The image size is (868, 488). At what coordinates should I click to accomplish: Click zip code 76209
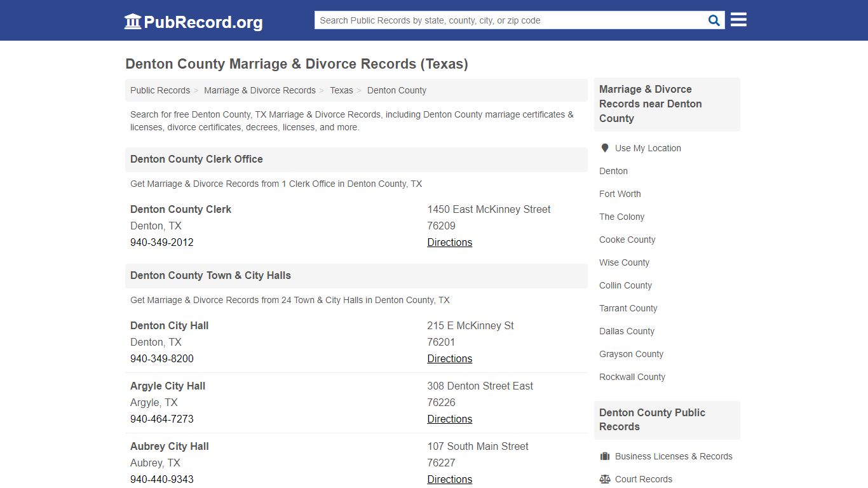click(x=441, y=226)
